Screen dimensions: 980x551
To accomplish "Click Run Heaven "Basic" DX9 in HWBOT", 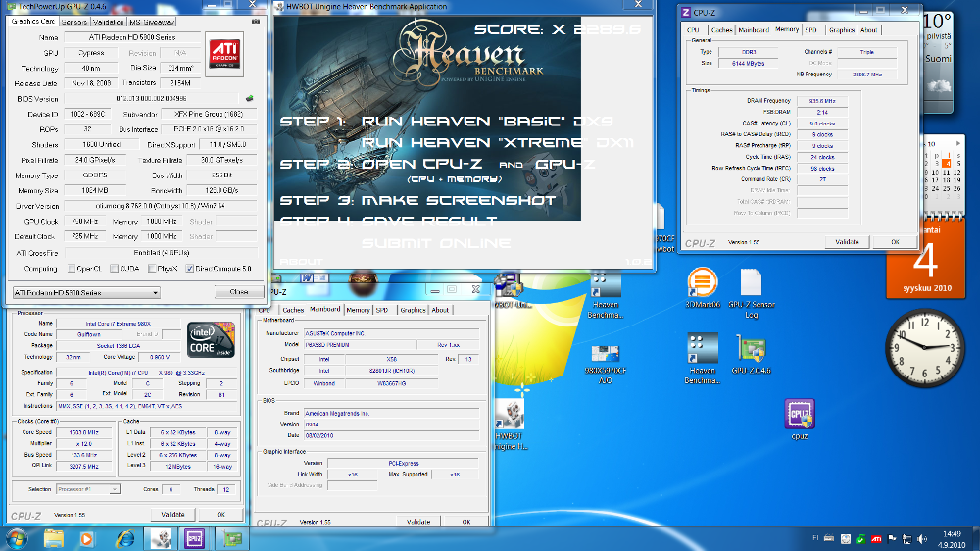I will pyautogui.click(x=487, y=122).
